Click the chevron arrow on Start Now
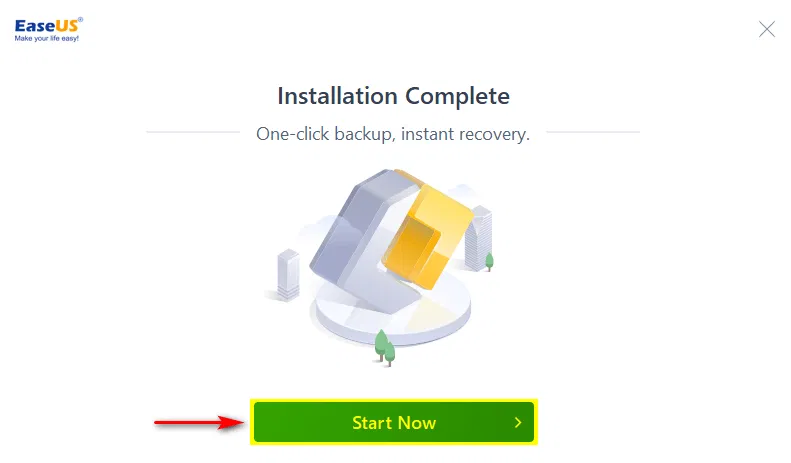 [x=518, y=422]
